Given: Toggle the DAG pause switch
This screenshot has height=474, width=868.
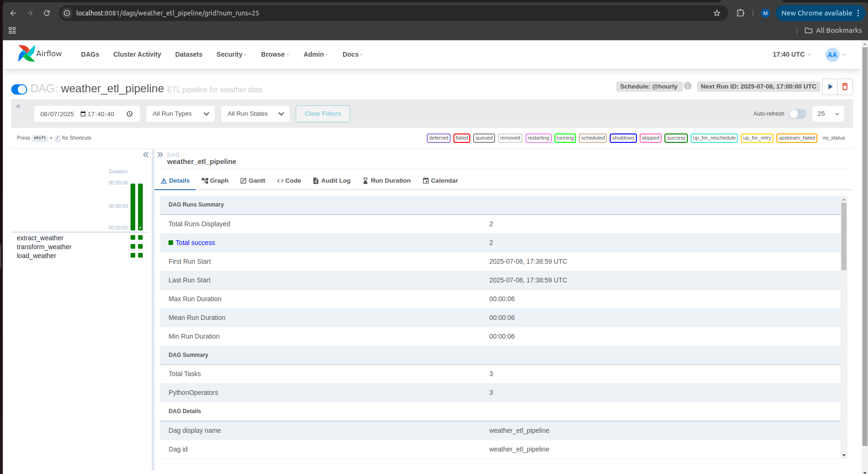Looking at the screenshot, I should coord(19,89).
